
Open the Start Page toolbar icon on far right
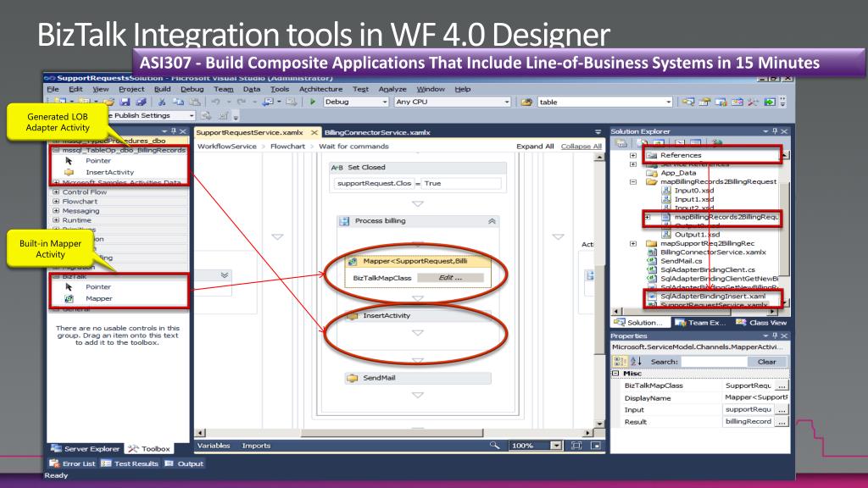point(770,102)
